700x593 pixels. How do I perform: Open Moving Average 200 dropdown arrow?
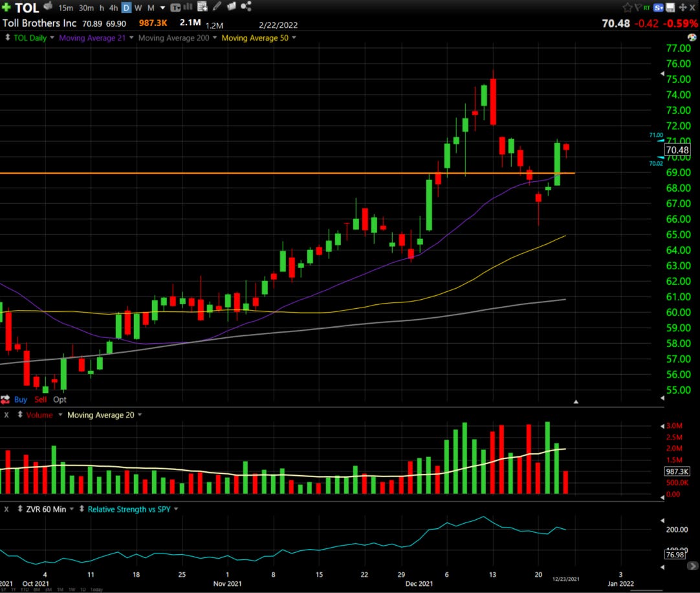point(215,38)
